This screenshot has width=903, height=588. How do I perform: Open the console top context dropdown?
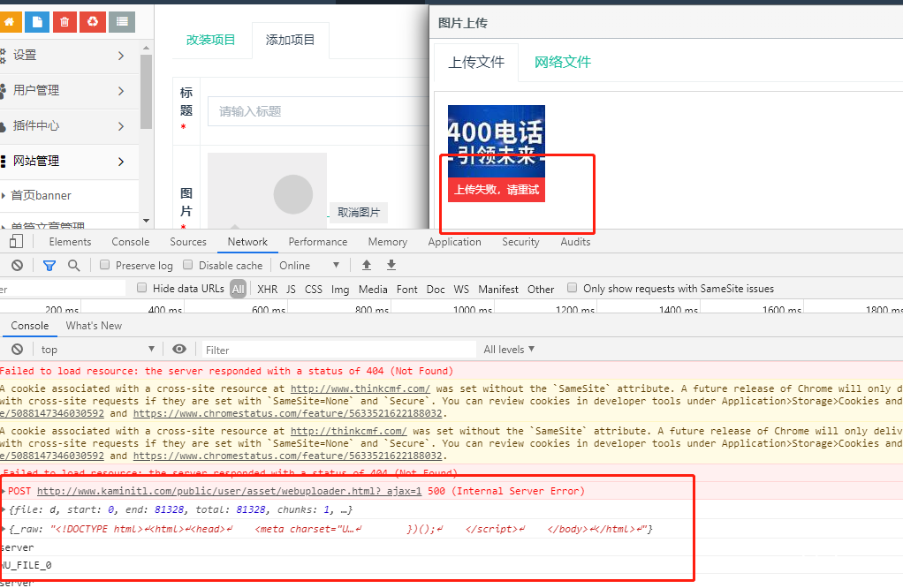(97, 350)
